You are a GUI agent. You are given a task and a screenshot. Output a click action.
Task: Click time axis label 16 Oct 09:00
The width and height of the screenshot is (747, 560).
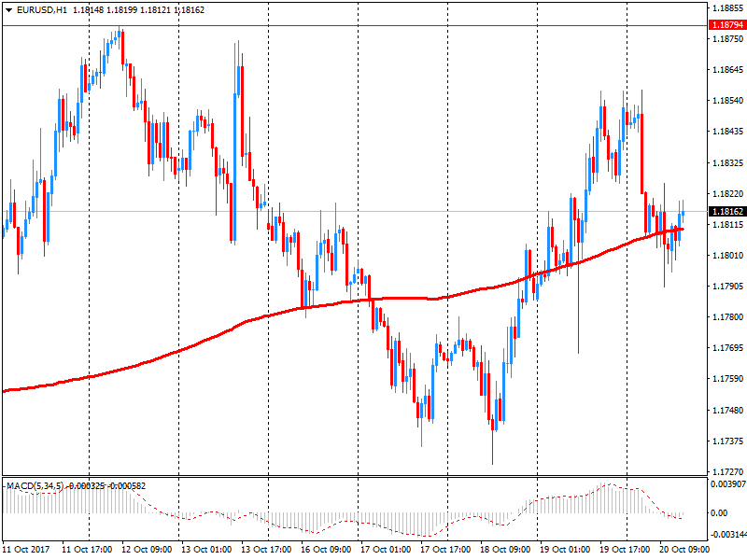(326, 550)
